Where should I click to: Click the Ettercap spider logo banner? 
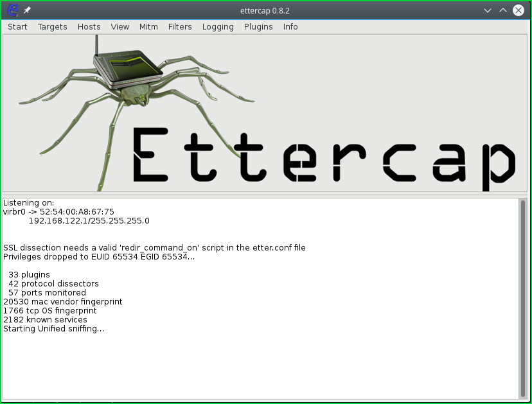(x=265, y=113)
